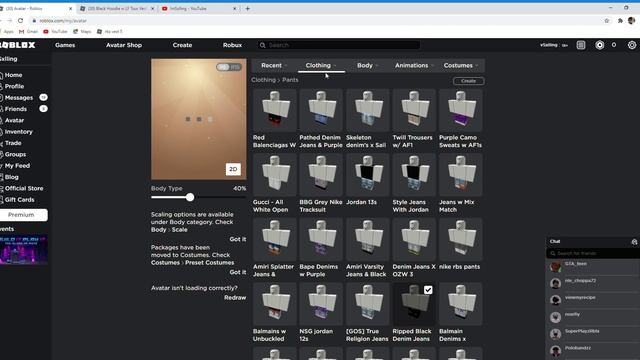
Task: Open Gift Cards in sidebar
Action: pyautogui.click(x=19, y=200)
